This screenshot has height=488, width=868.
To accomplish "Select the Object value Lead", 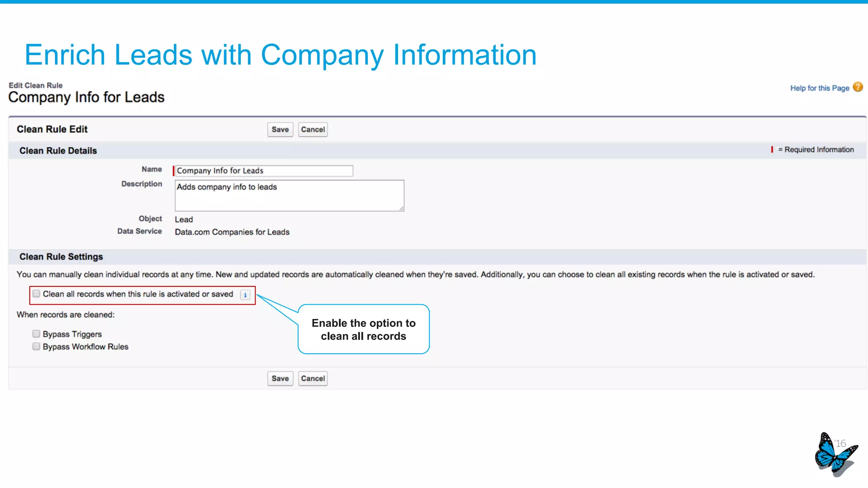I will [x=184, y=219].
